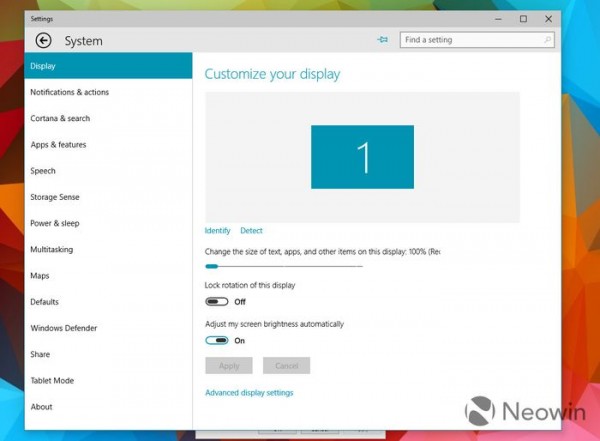Open Apps & features section

click(x=58, y=145)
